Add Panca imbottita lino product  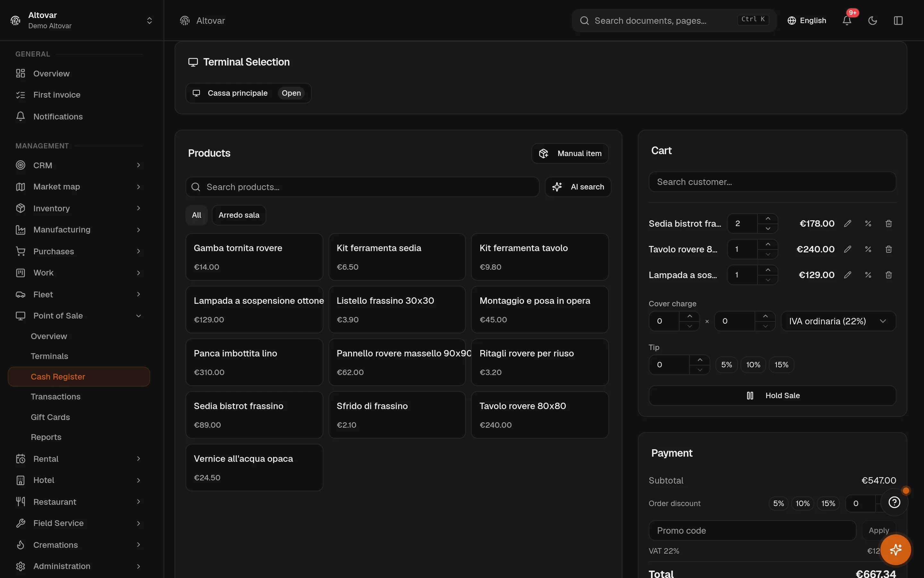tap(254, 363)
